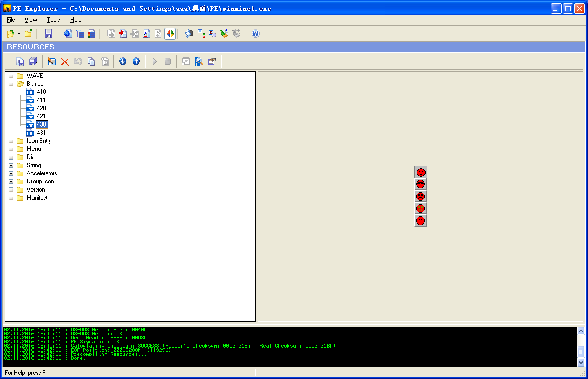
Task: Toggle the Resource Editor colorful diamond icon
Action: [x=170, y=34]
